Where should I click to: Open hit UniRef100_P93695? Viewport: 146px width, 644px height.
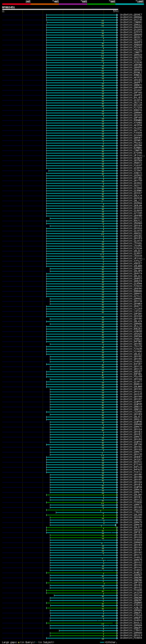[x=131, y=590]
